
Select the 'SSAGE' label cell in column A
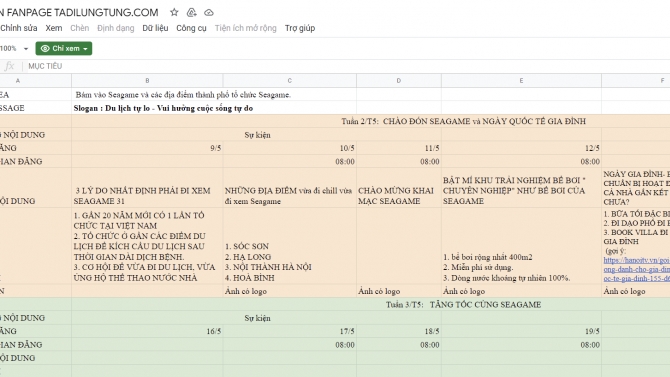36,108
